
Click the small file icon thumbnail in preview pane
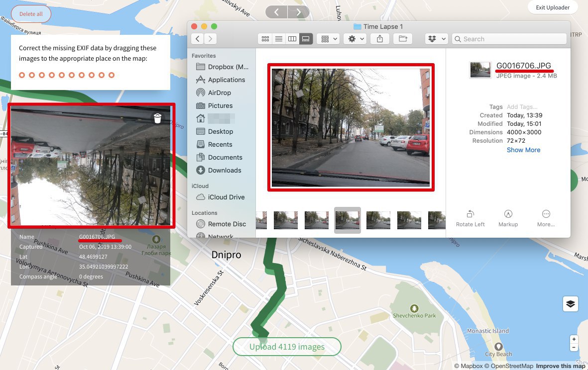(480, 70)
